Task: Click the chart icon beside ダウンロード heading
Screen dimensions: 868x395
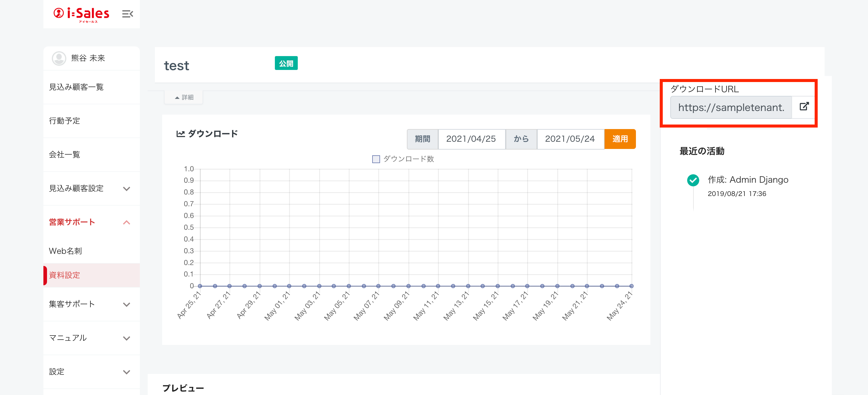Action: pyautogui.click(x=180, y=134)
